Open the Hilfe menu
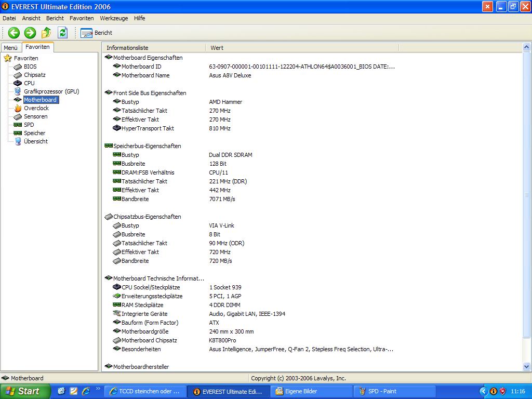The width and height of the screenshot is (532, 399). pyautogui.click(x=139, y=18)
